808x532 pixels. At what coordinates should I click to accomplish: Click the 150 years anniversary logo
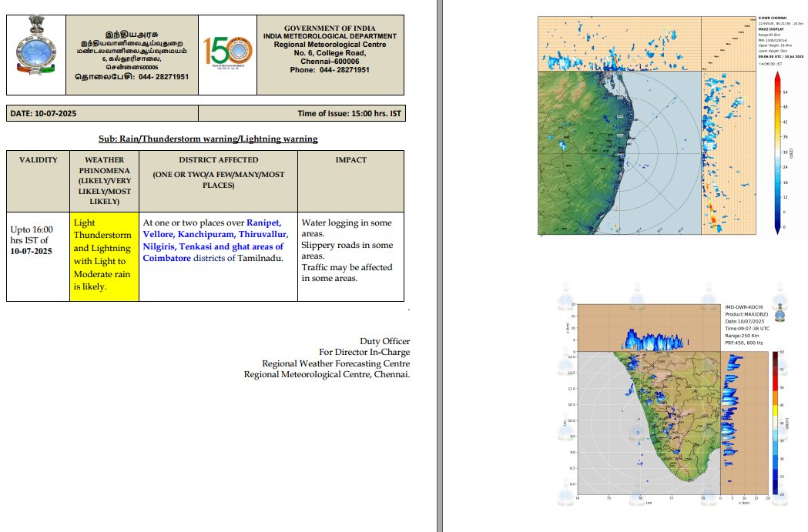tap(227, 53)
